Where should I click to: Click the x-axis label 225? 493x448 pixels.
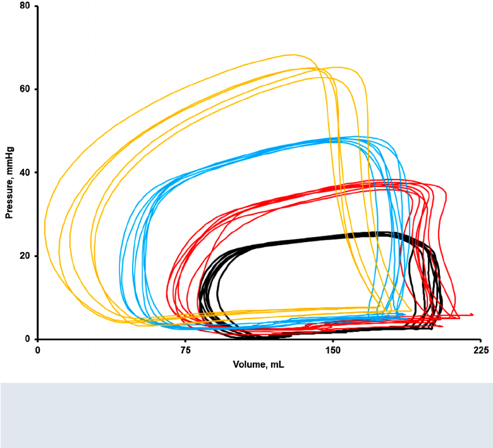pos(481,350)
